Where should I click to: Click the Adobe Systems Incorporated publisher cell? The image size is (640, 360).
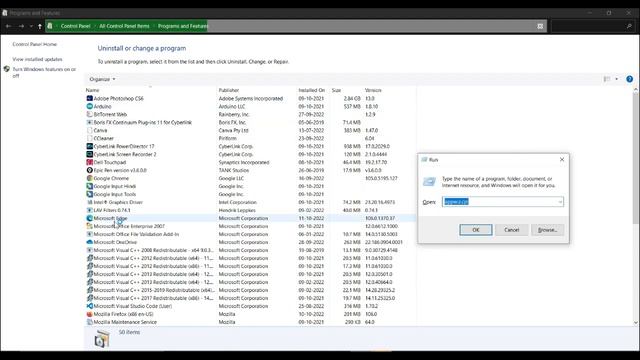tap(251, 98)
